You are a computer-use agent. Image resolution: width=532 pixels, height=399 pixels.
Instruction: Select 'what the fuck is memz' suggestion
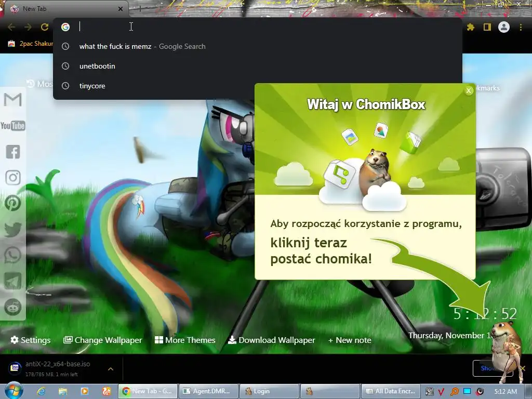click(258, 46)
